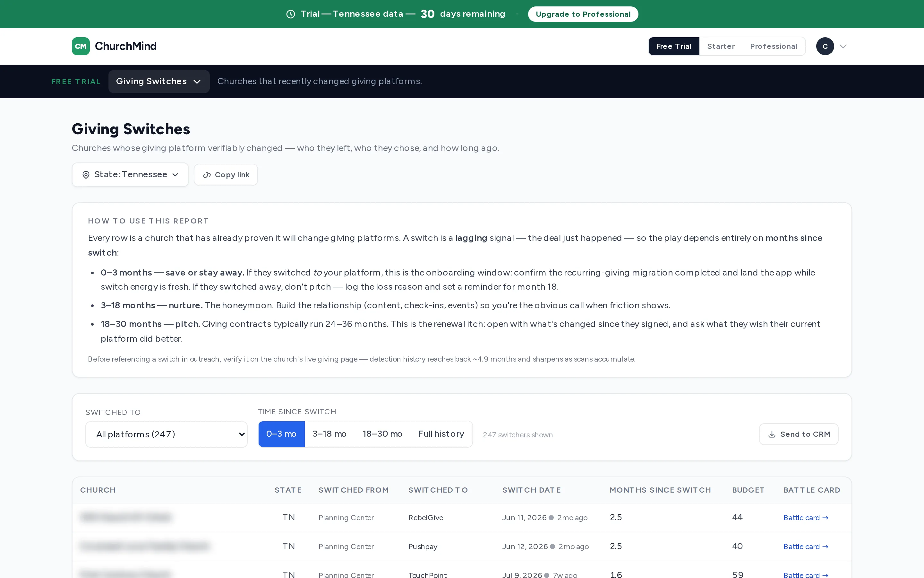Viewport: 924px width, 578px height.
Task: Select the Full history time filter
Action: coord(441,434)
